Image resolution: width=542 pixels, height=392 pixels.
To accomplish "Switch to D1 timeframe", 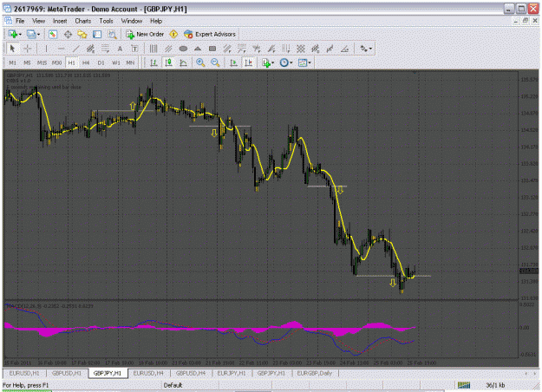I will click(x=101, y=63).
